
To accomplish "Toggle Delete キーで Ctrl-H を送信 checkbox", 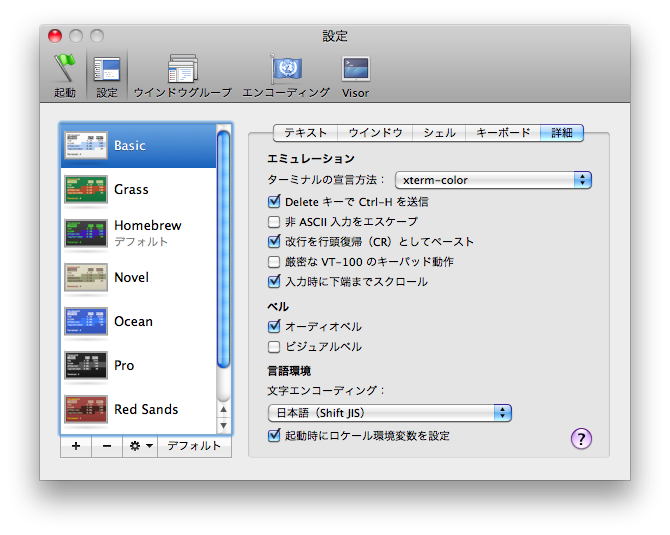I will coord(274,202).
